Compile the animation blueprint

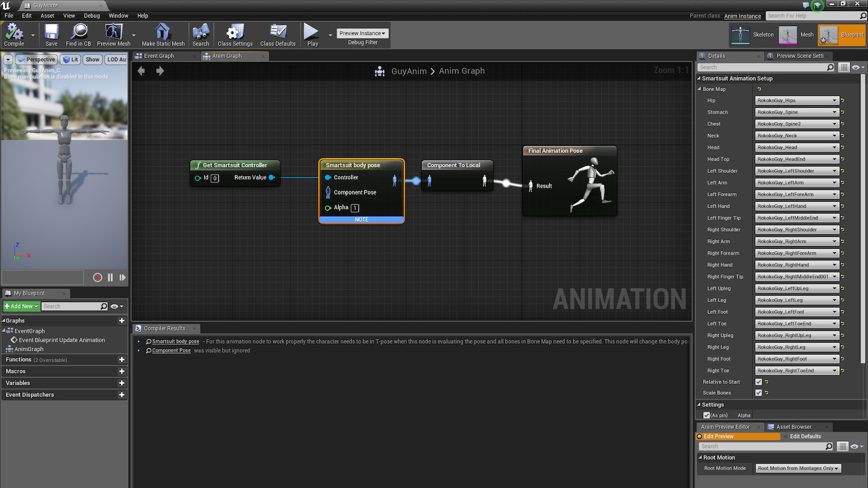coord(15,35)
